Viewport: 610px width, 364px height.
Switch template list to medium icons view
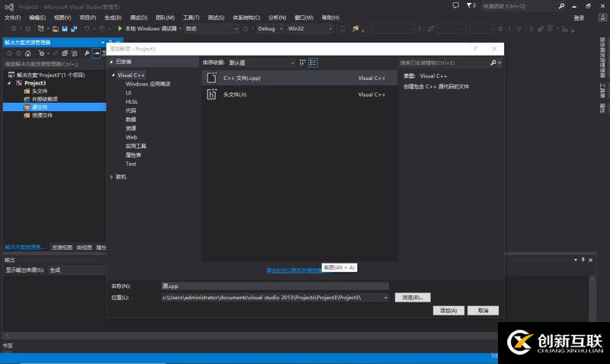pyautogui.click(x=302, y=62)
